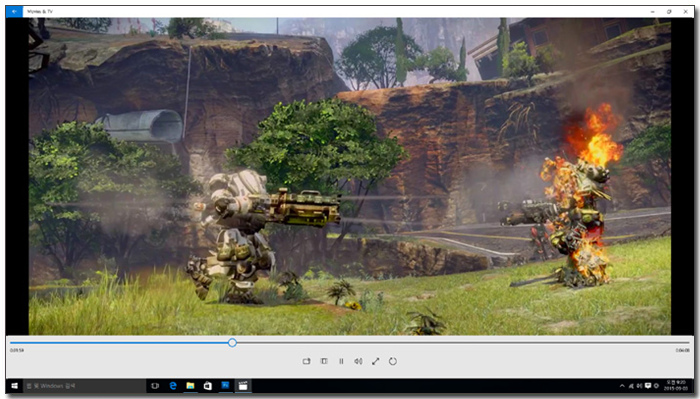Toggle the repeat playback button
This screenshot has width=700, height=399.
point(393,361)
